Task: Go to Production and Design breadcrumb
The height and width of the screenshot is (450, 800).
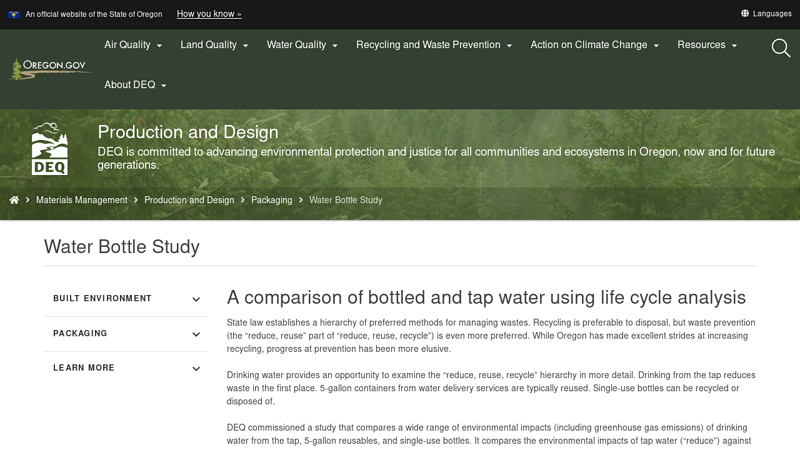Action: pos(189,200)
